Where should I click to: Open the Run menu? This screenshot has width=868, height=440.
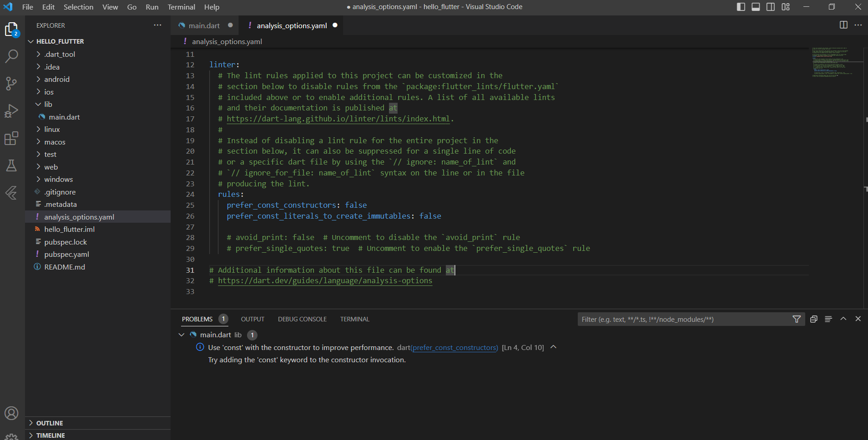(152, 7)
